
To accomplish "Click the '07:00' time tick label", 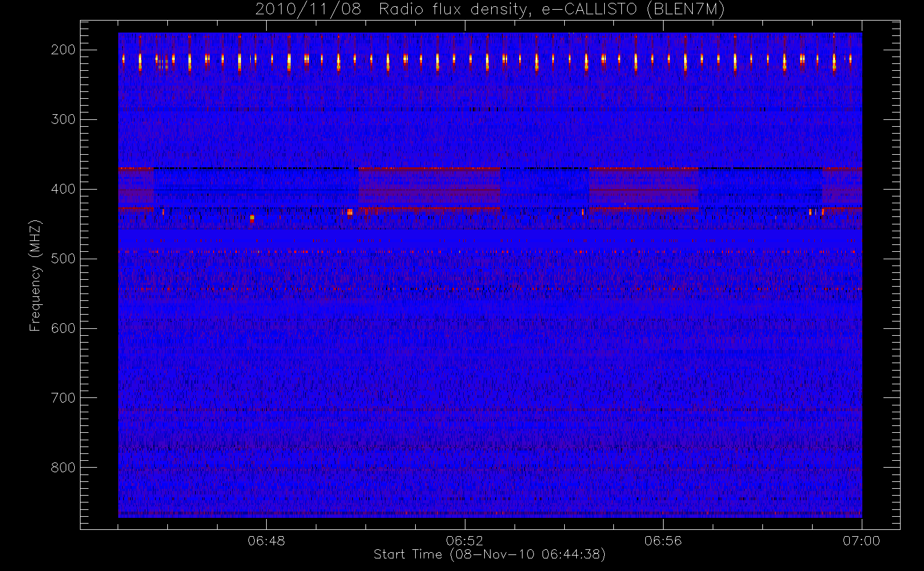I will (861, 541).
